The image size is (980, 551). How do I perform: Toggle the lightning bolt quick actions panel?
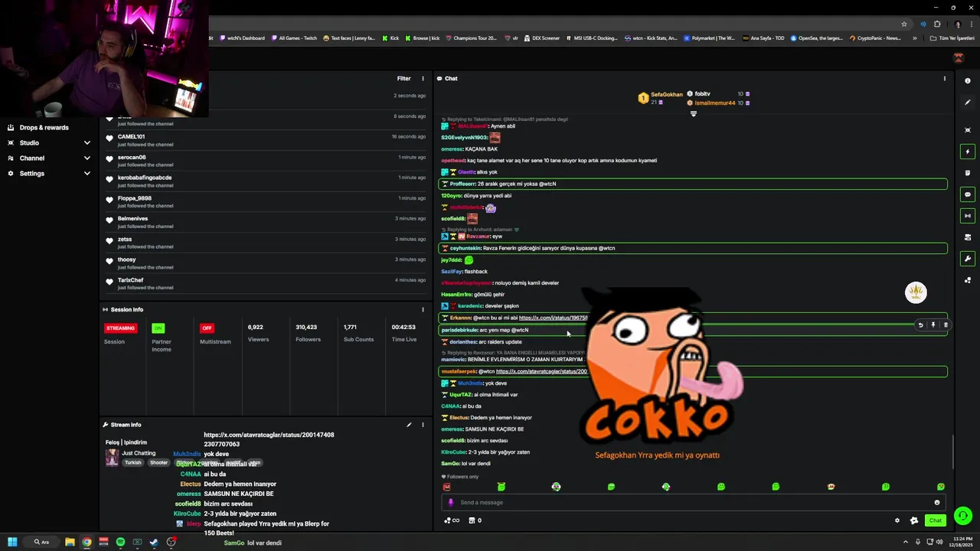pos(968,152)
